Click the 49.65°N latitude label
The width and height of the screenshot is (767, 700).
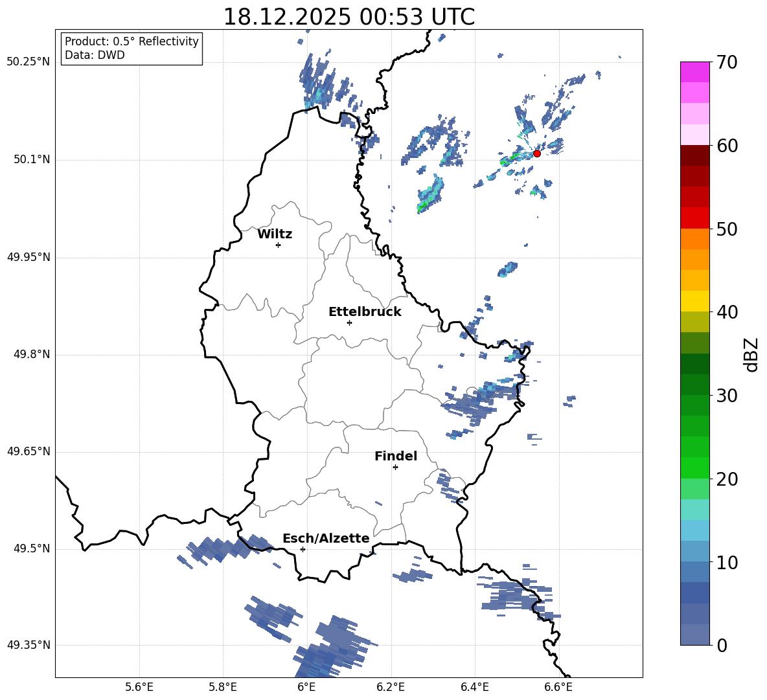point(29,451)
